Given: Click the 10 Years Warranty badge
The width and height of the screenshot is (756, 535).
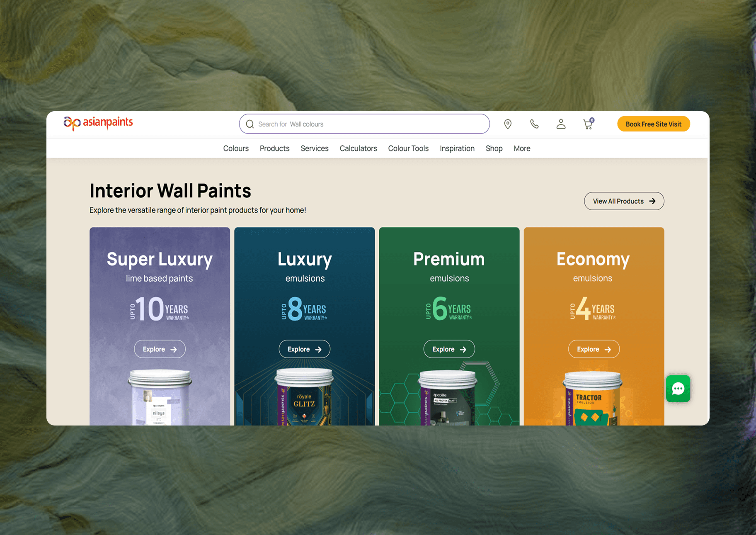Looking at the screenshot, I should [160, 309].
